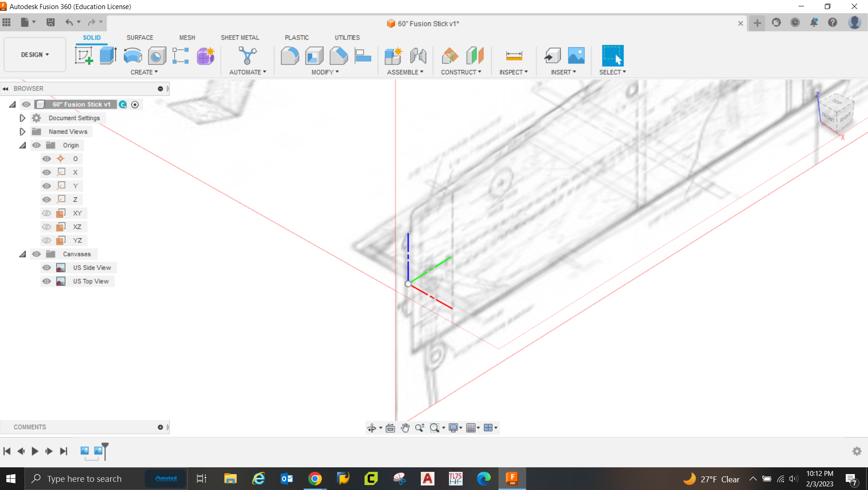Switch to the SHEET METAL tab

click(240, 37)
